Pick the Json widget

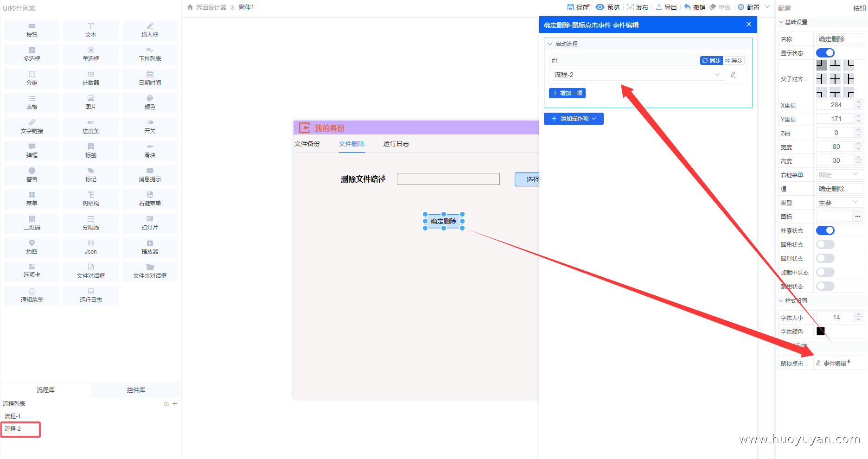[x=91, y=248]
